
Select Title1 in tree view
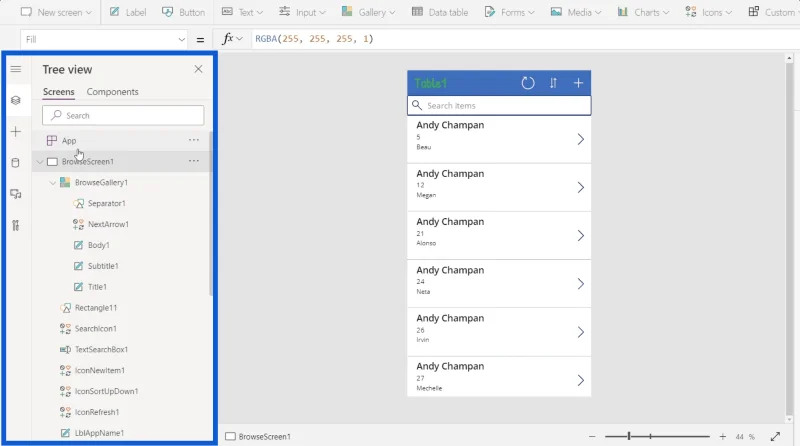(97, 287)
